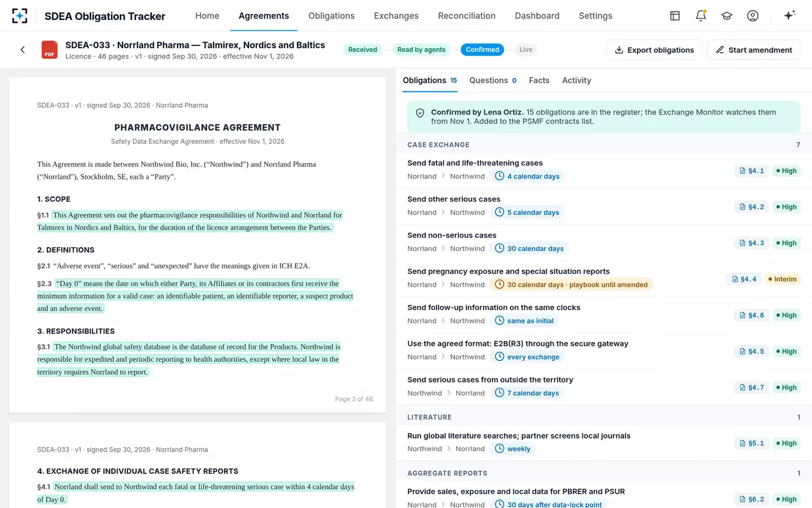This screenshot has height=508, width=812.
Task: Open §4.7 section reference chip
Action: pyautogui.click(x=752, y=388)
